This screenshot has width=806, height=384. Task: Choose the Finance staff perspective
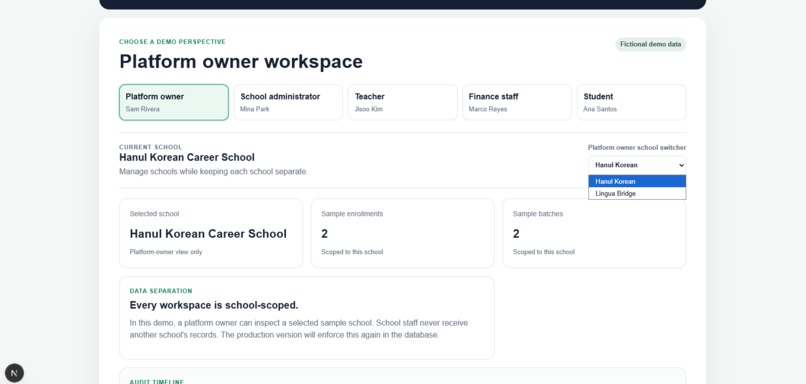click(x=517, y=102)
